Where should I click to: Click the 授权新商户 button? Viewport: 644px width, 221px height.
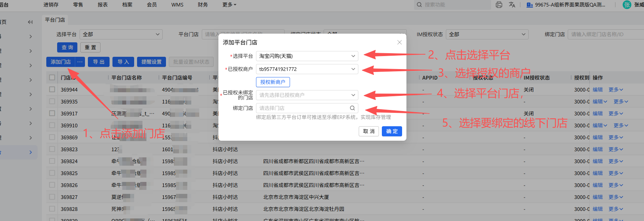273,82
